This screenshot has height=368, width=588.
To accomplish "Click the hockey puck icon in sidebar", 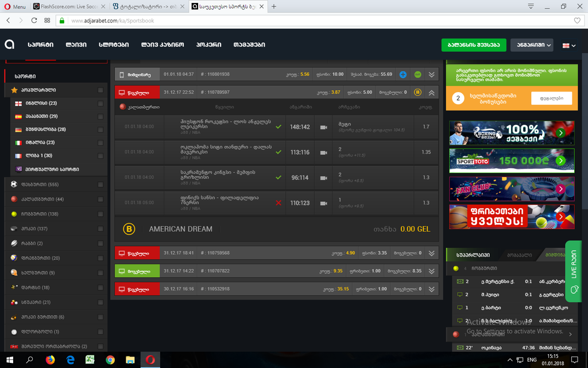I will coord(14,228).
